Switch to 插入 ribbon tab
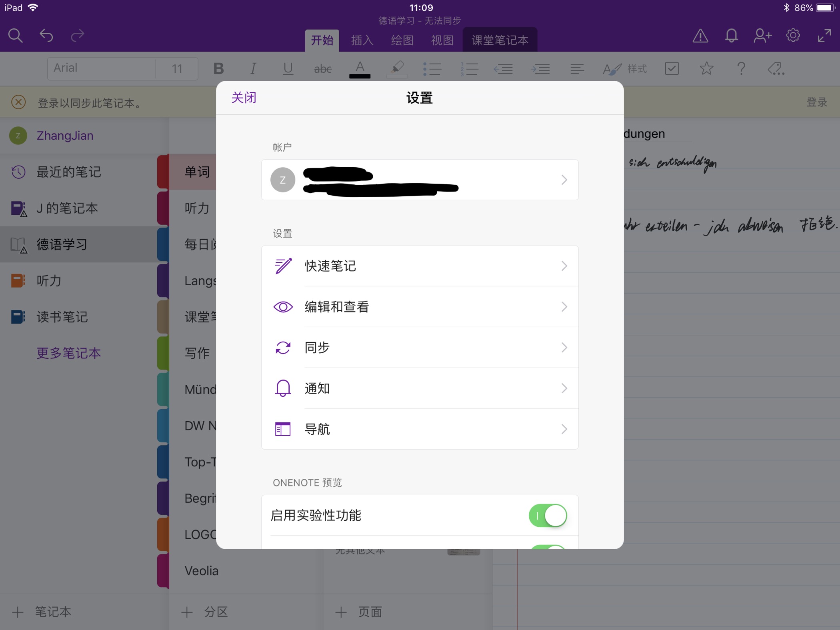This screenshot has width=840, height=630. click(362, 40)
